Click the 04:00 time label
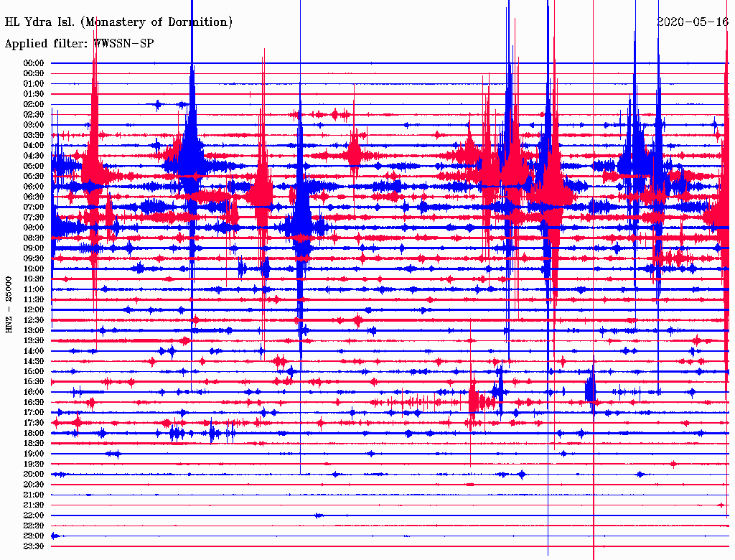735x560 pixels. [34, 146]
